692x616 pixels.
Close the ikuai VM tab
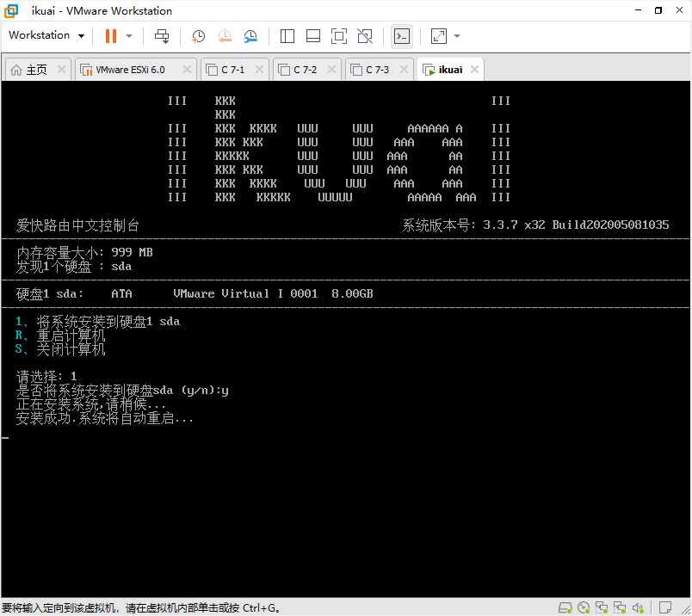click(x=473, y=70)
